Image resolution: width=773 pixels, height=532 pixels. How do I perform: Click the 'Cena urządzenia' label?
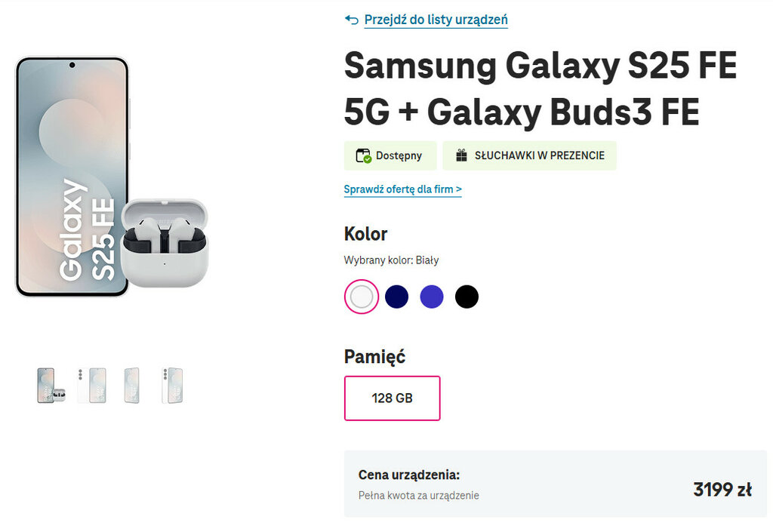click(408, 475)
